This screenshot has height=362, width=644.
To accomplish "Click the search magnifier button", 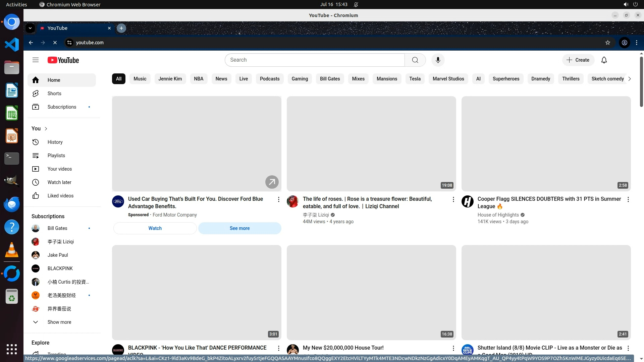I will click(x=415, y=60).
